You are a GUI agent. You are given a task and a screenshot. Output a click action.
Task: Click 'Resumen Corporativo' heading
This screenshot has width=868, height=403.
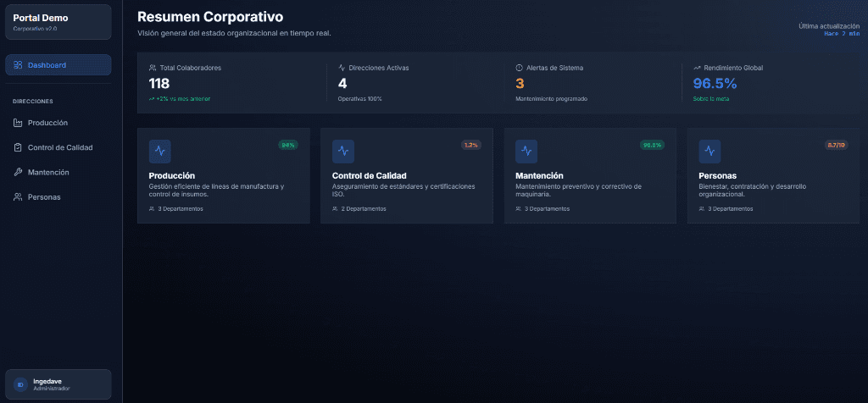210,17
